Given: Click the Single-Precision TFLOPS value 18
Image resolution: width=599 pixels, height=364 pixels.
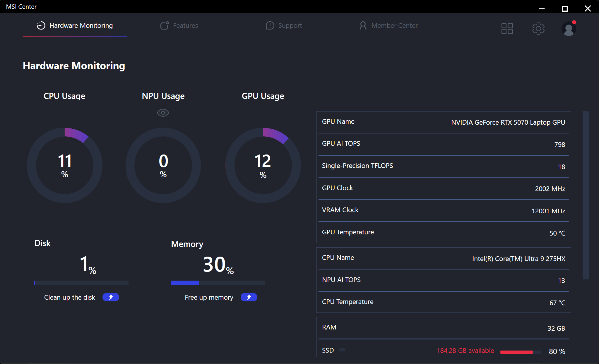Looking at the screenshot, I should pos(562,167).
